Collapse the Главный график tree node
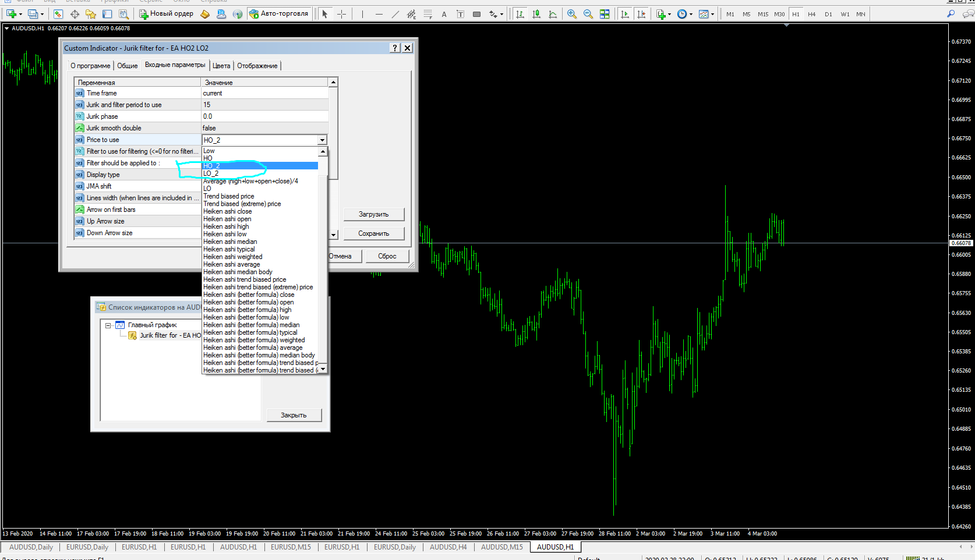The width and height of the screenshot is (975, 560). pos(108,325)
